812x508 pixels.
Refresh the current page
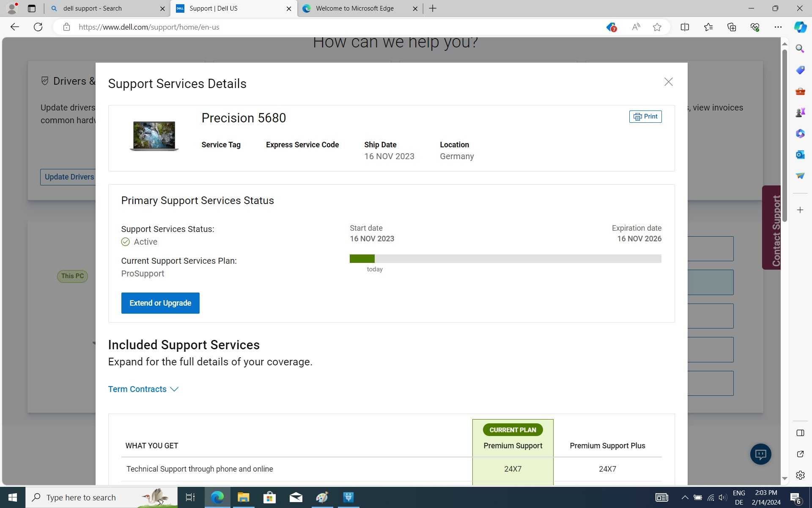38,27
